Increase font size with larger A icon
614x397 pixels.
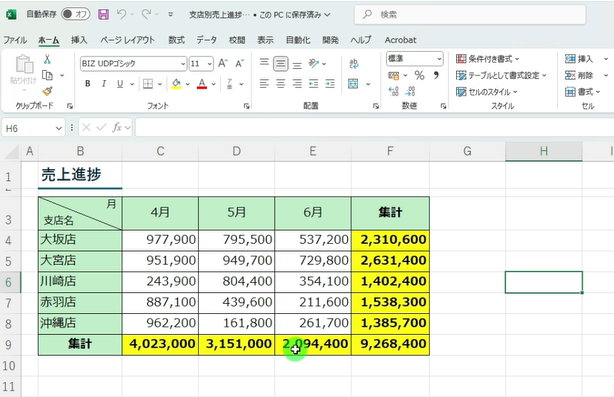(x=222, y=63)
